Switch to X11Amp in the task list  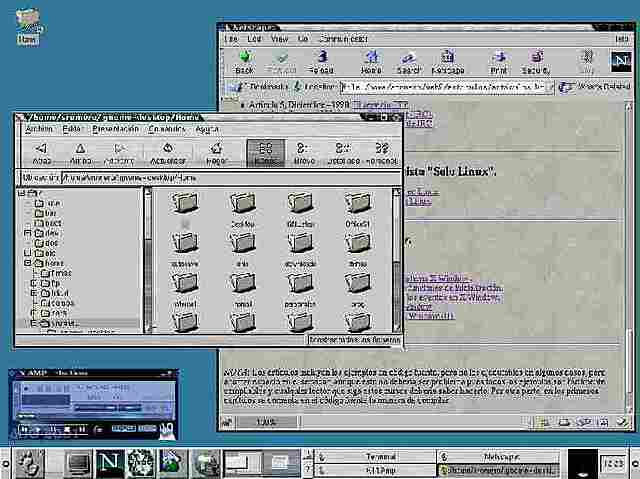pyautogui.click(x=374, y=470)
